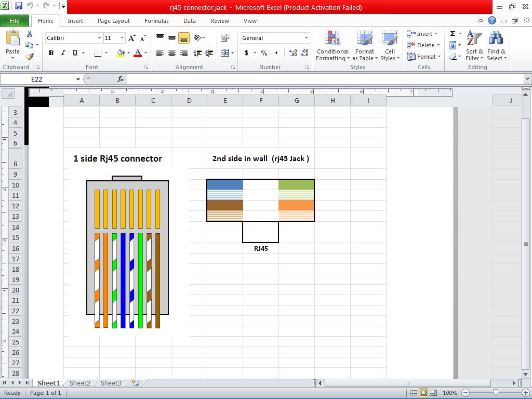This screenshot has width=532, height=399.
Task: Expand the Paste options arrow
Action: 13,58
